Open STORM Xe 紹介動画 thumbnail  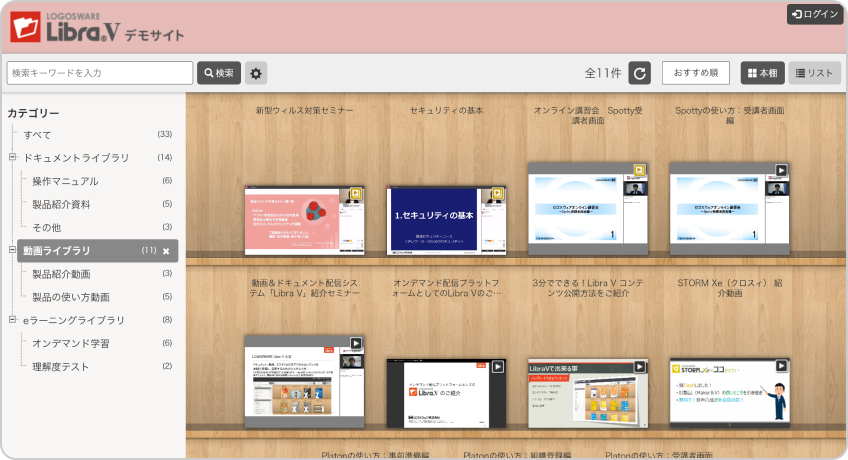730,394
